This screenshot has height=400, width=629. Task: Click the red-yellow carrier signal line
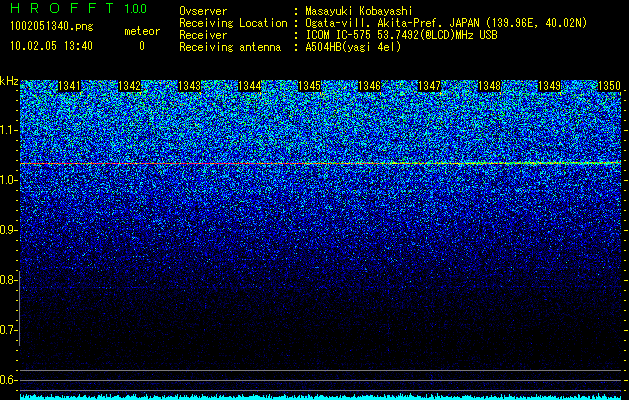point(321,163)
